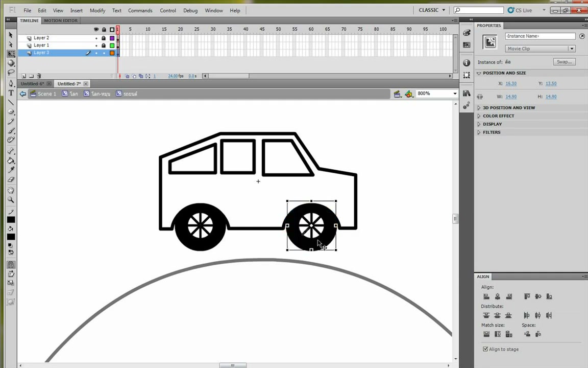
Task: Switch to Motion Editor tab
Action: (x=61, y=20)
